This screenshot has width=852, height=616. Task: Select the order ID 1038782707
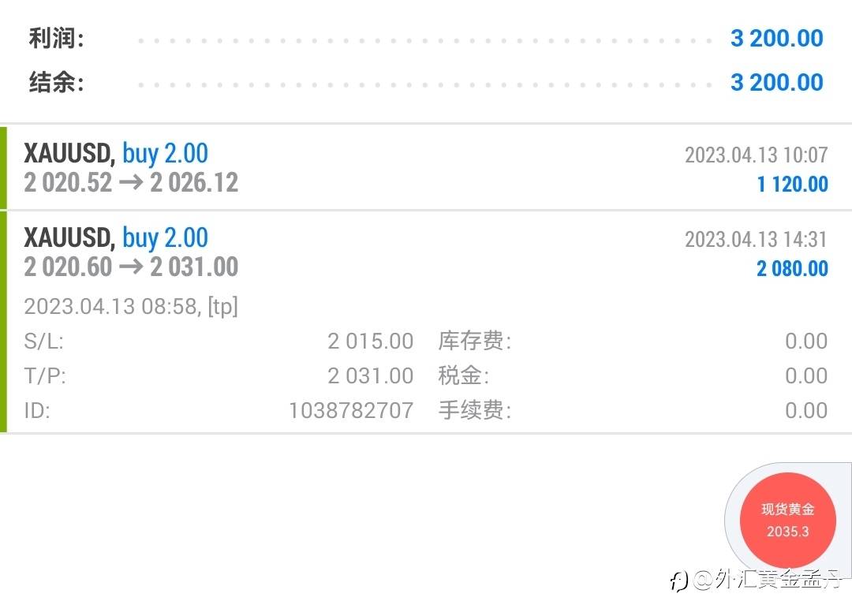coord(351,410)
